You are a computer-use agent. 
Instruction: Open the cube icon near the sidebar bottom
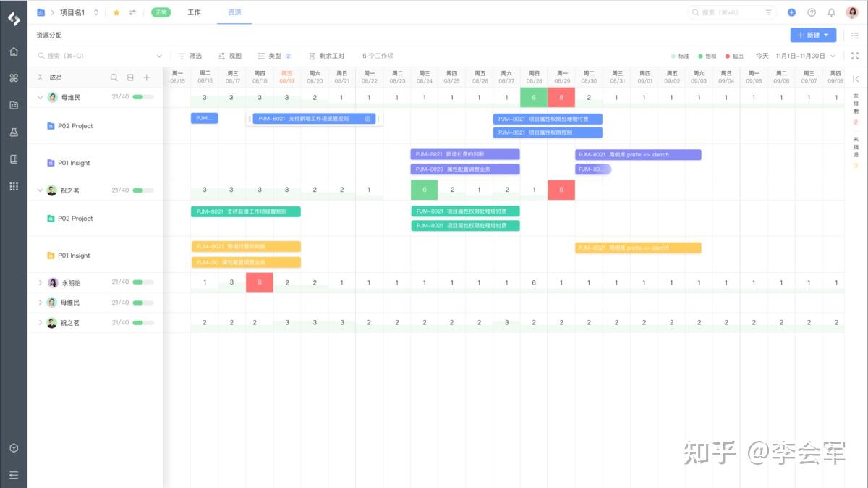pyautogui.click(x=13, y=448)
